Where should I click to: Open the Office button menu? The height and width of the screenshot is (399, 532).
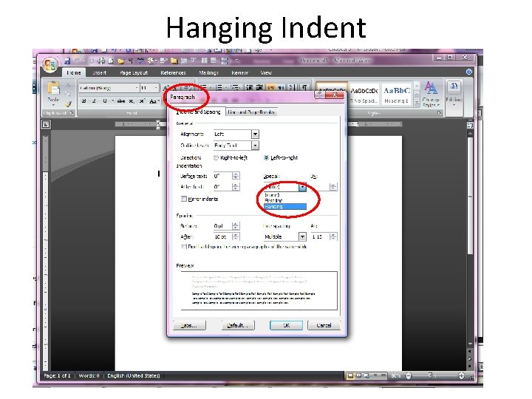pyautogui.click(x=50, y=64)
